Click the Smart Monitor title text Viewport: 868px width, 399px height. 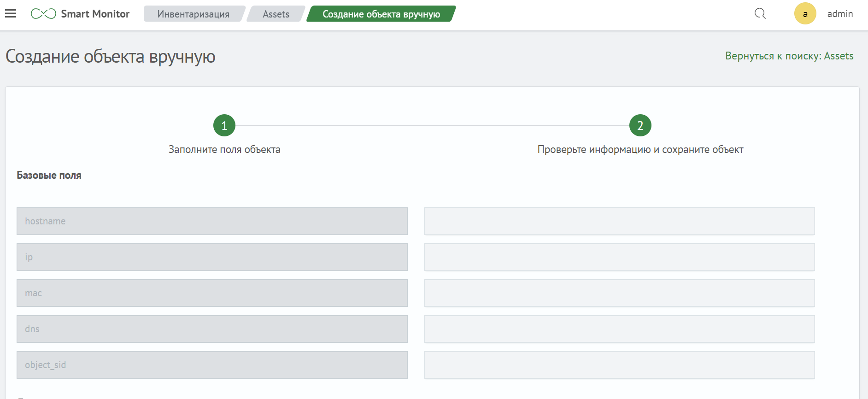pos(95,14)
